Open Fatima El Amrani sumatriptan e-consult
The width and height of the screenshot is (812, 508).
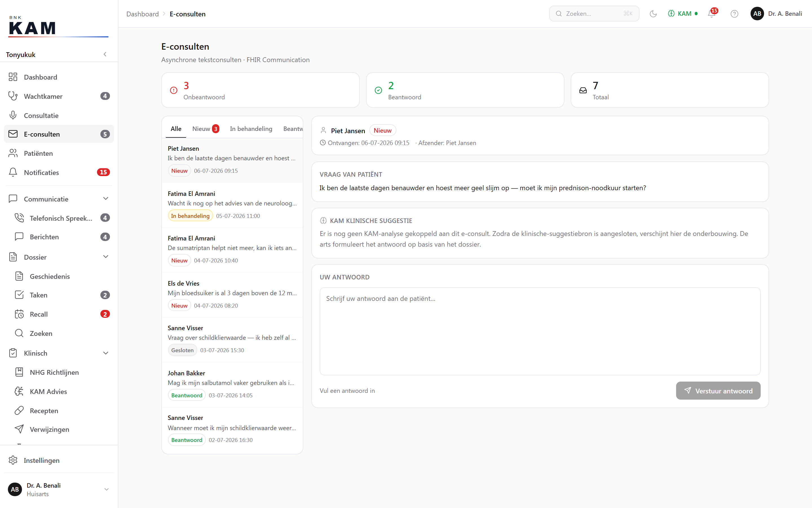coord(232,250)
